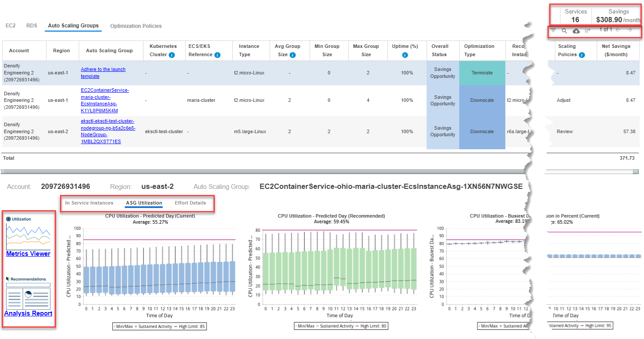644x339 pixels.
Task: Open the table filter icon
Action: pyautogui.click(x=554, y=30)
